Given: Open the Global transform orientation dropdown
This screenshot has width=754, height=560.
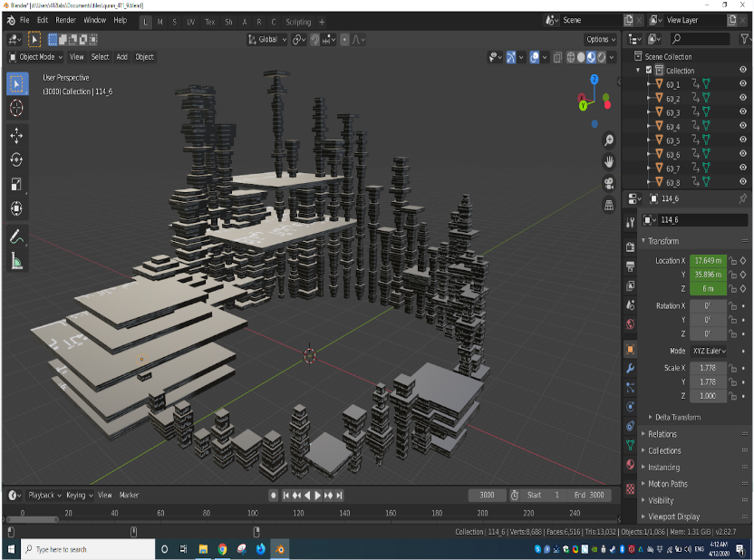Looking at the screenshot, I should tap(267, 39).
